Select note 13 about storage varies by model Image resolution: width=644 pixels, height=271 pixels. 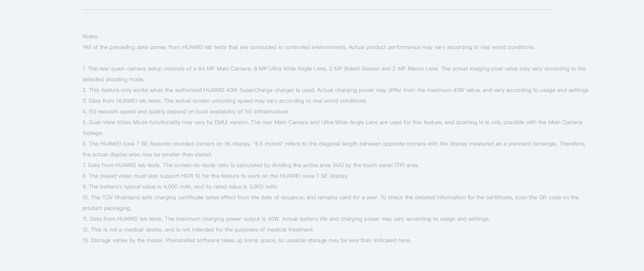(247, 240)
